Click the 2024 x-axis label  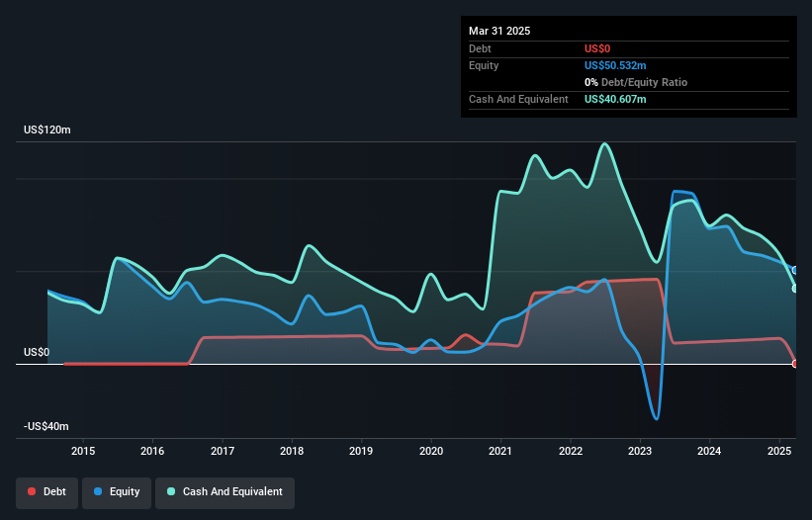point(709,451)
